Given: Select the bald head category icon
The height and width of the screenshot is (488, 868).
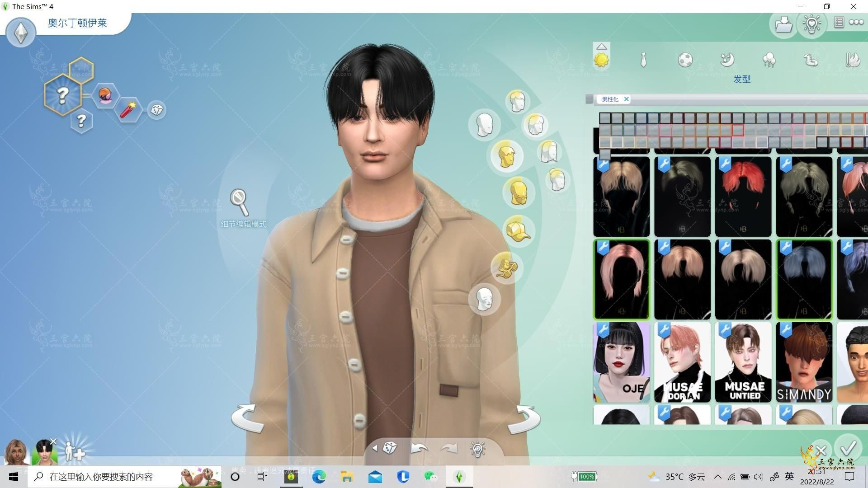Looking at the screenshot, I should pos(484,124).
